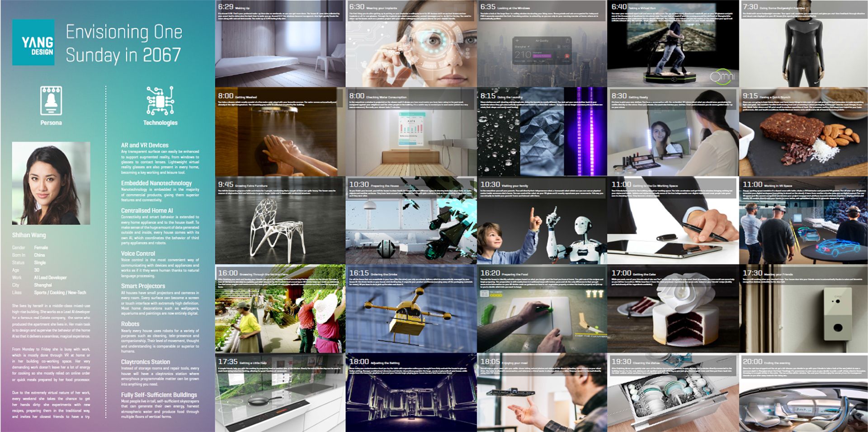Click the Claytronics Station heading
Image resolution: width=868 pixels, height=432 pixels.
pos(146,362)
